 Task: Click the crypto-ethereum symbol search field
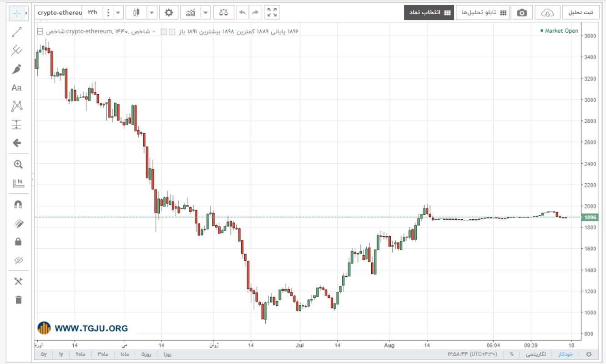tap(59, 13)
